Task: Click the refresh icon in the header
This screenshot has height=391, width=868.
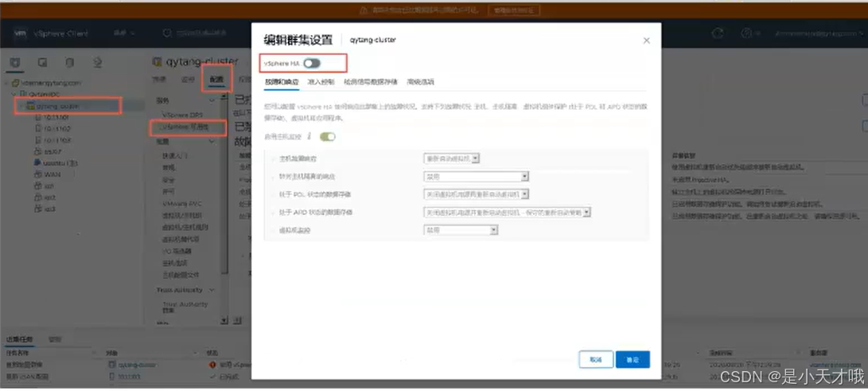Action: (718, 33)
